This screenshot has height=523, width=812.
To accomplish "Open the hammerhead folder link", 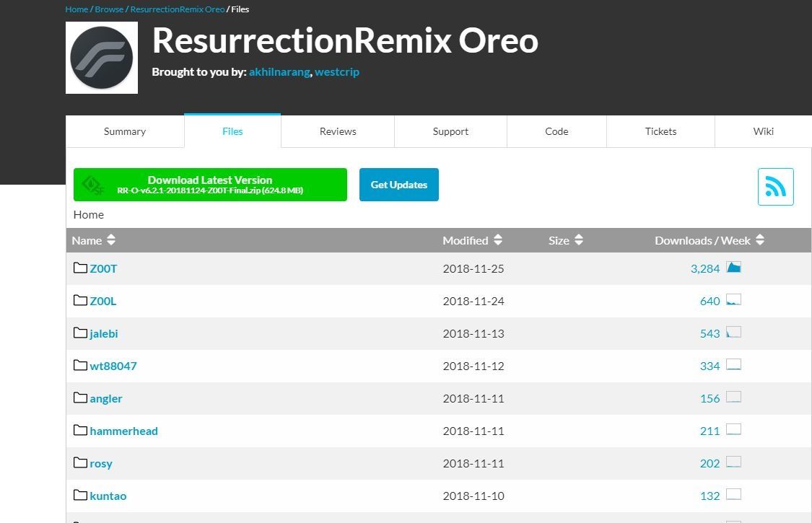I will click(123, 431).
